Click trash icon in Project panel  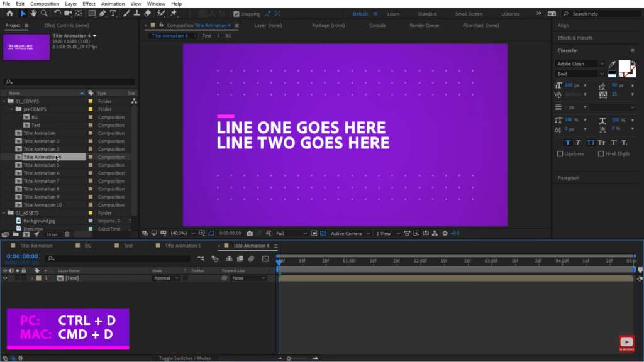(x=67, y=234)
